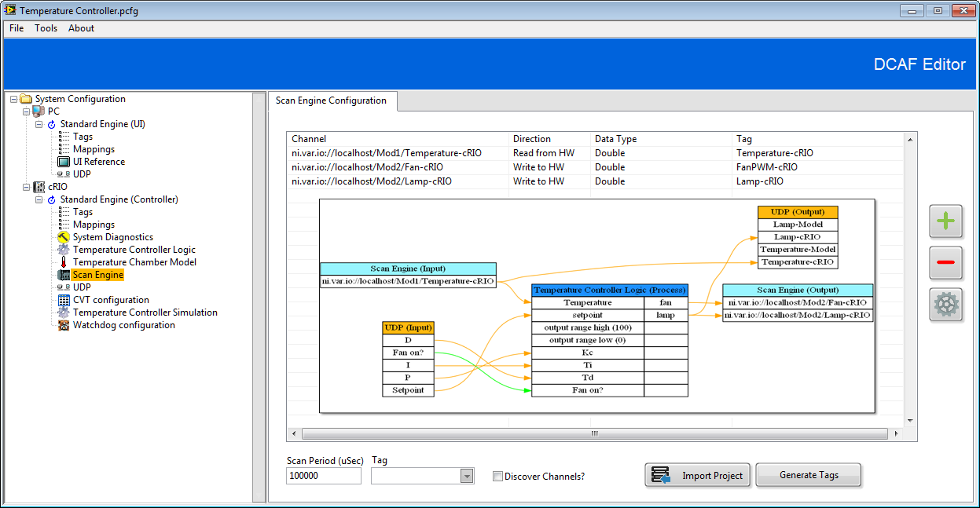This screenshot has width=980, height=508.
Task: Open the File menu
Action: [x=17, y=28]
